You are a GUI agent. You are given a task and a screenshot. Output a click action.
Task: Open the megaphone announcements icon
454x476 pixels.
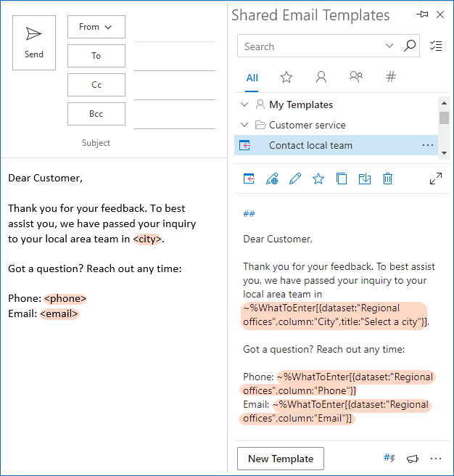tap(413, 459)
